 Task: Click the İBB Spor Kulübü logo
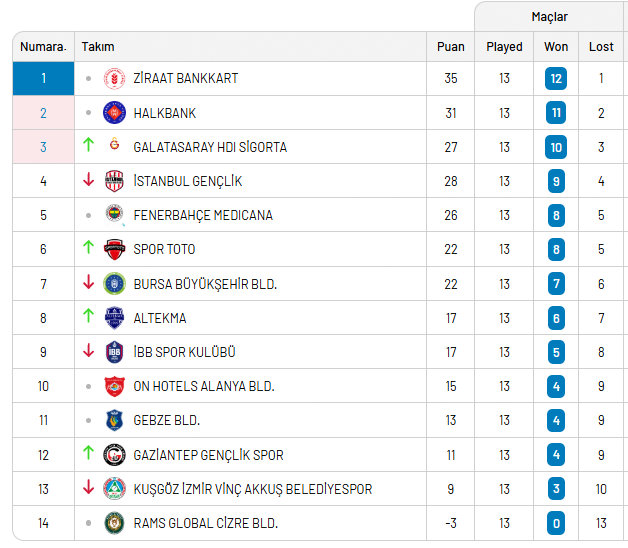[x=114, y=352]
